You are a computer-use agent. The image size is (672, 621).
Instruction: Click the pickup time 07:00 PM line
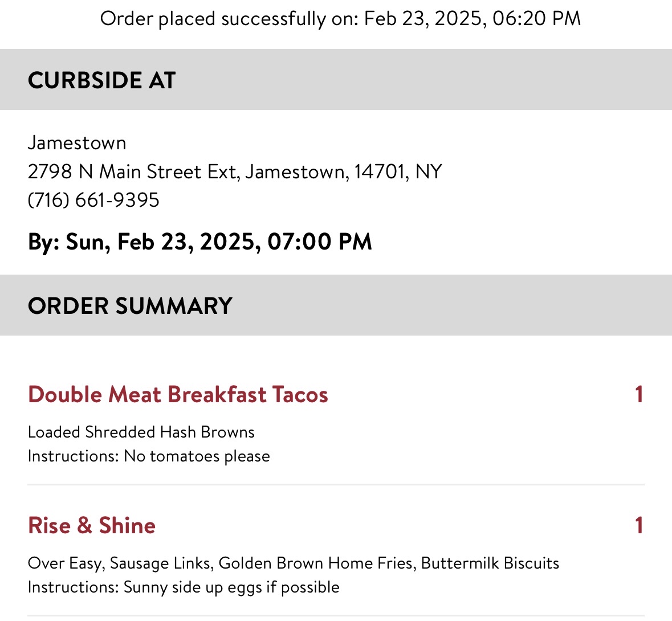[319, 242]
